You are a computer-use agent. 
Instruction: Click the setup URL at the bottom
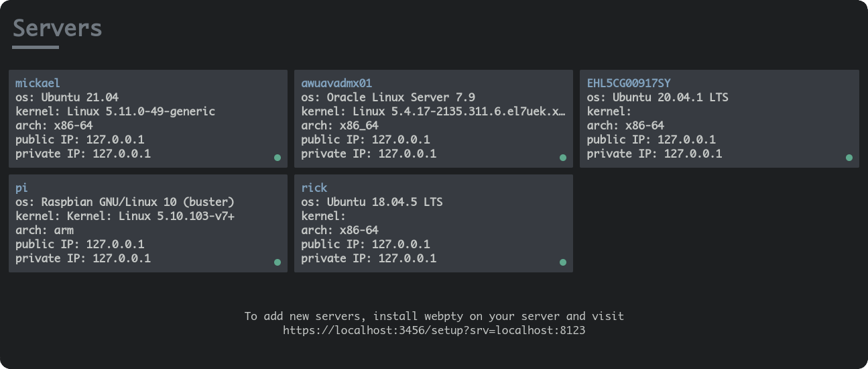point(434,330)
